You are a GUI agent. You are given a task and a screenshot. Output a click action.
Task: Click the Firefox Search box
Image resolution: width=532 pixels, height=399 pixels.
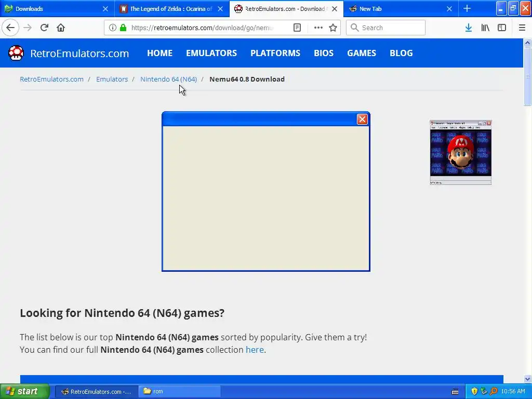385,28
